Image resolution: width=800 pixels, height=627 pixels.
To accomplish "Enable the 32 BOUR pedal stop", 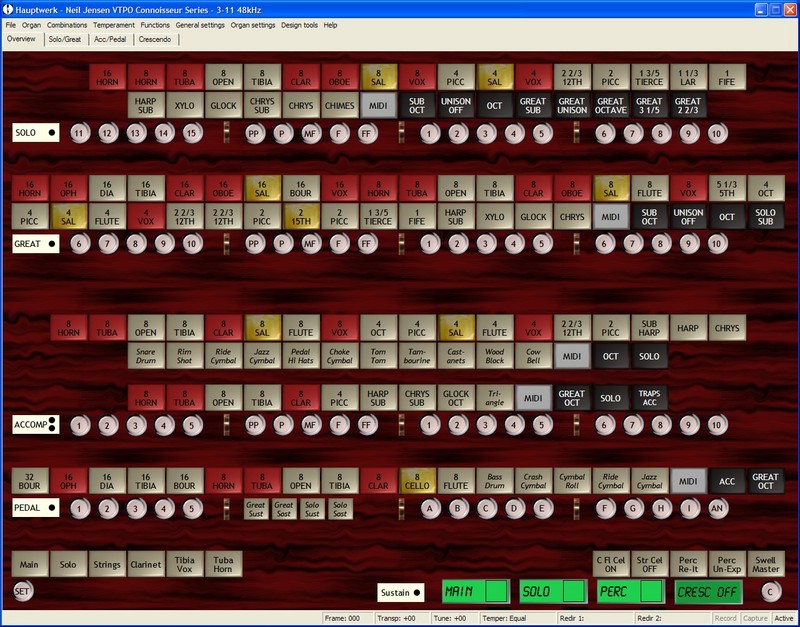I will pyautogui.click(x=30, y=481).
